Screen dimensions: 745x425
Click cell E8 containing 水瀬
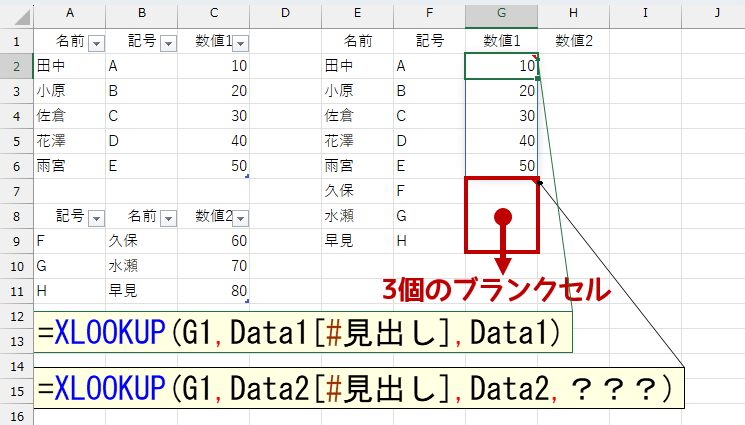(x=357, y=216)
